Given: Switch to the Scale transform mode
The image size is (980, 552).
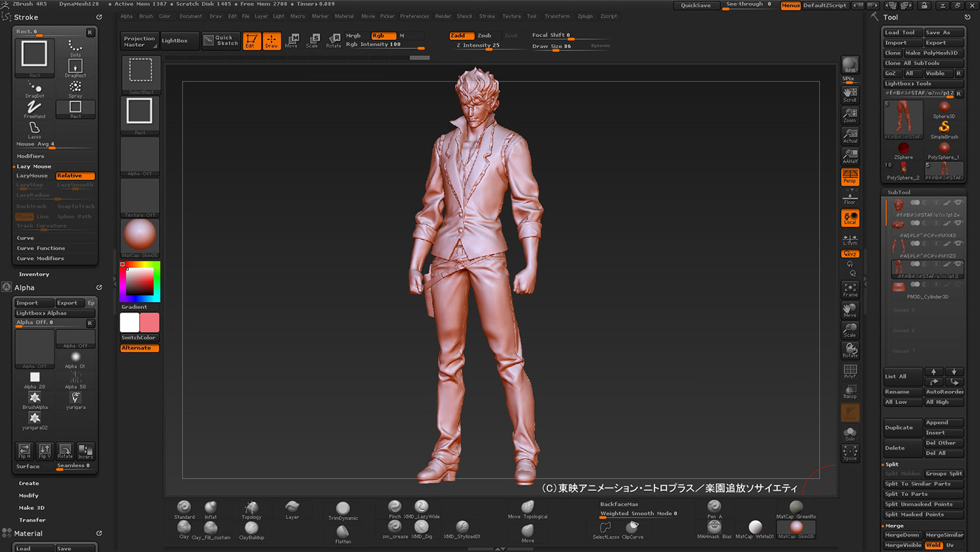Looking at the screenshot, I should (x=313, y=41).
